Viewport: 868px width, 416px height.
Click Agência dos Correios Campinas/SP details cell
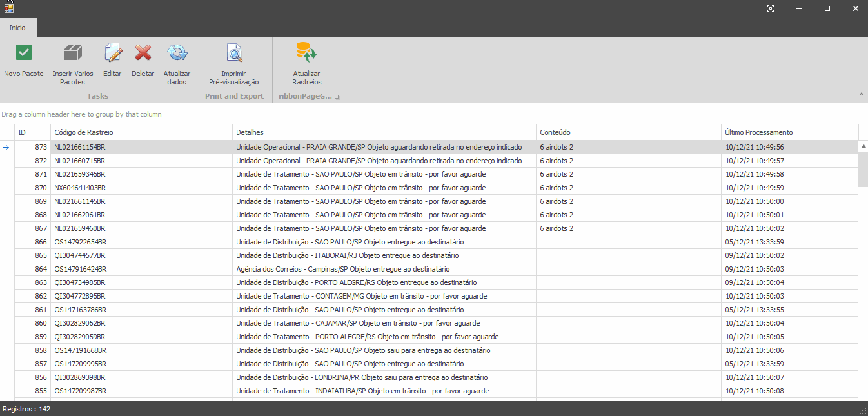(384, 269)
